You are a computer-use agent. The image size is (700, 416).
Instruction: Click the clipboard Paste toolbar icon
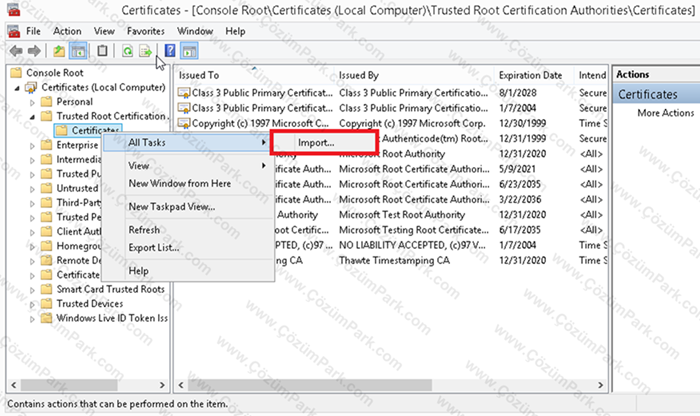point(102,50)
